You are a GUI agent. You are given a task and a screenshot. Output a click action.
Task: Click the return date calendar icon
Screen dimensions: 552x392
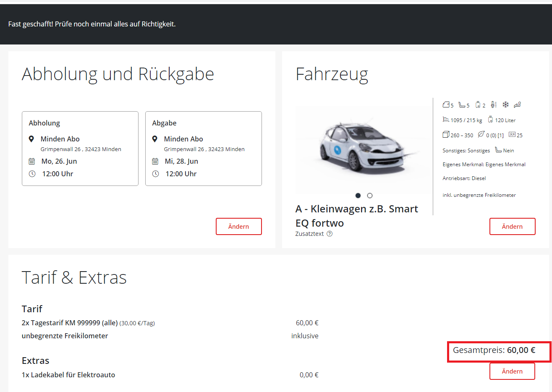point(155,161)
